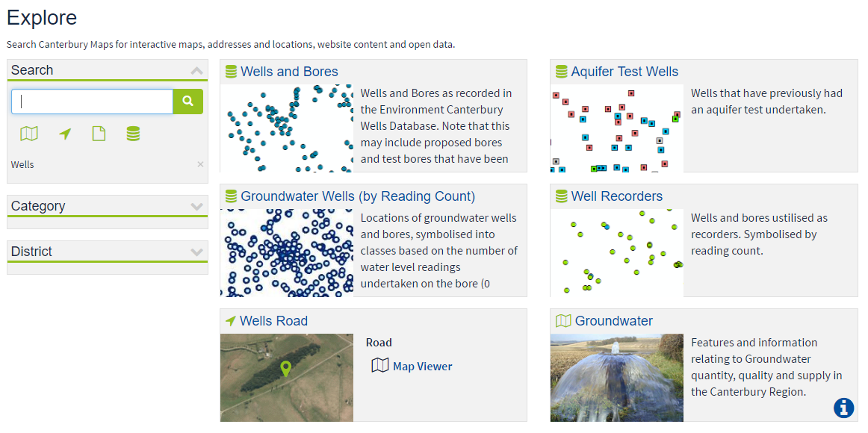Select the Wells Road aerial thumbnail
The image size is (868, 433).
(x=287, y=378)
